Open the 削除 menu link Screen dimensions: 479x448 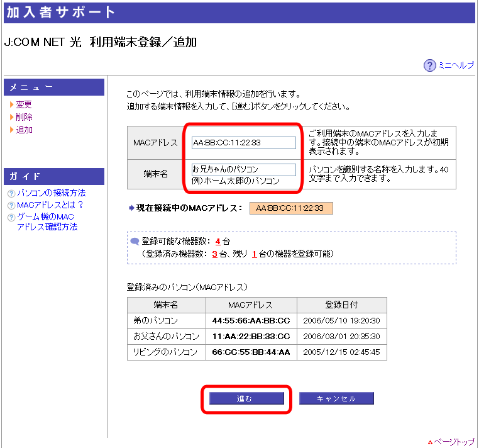pos(24,117)
